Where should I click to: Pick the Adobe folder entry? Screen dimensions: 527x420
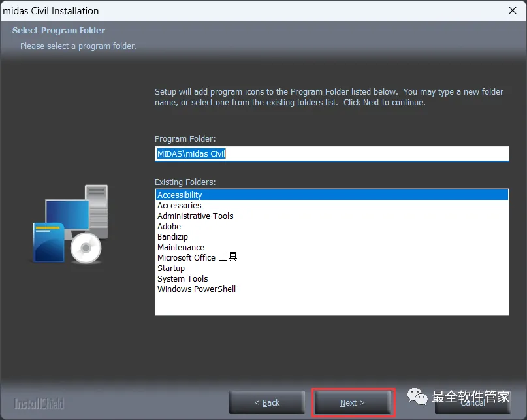[x=332, y=226]
